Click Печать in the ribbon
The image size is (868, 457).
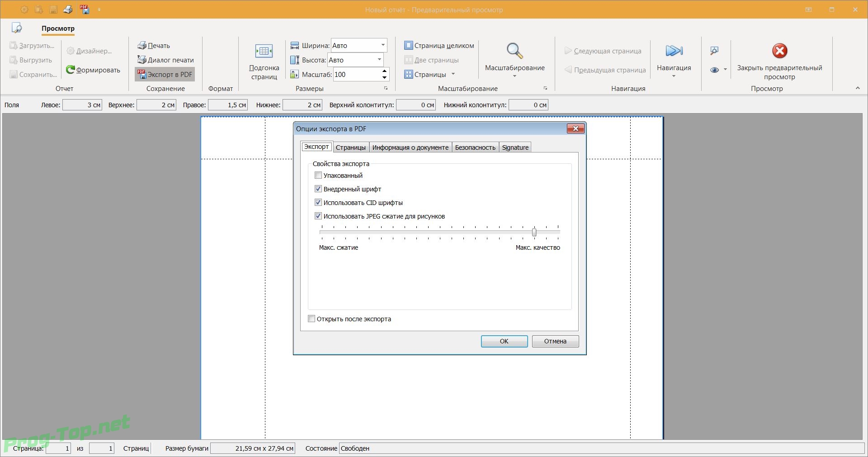tap(154, 46)
